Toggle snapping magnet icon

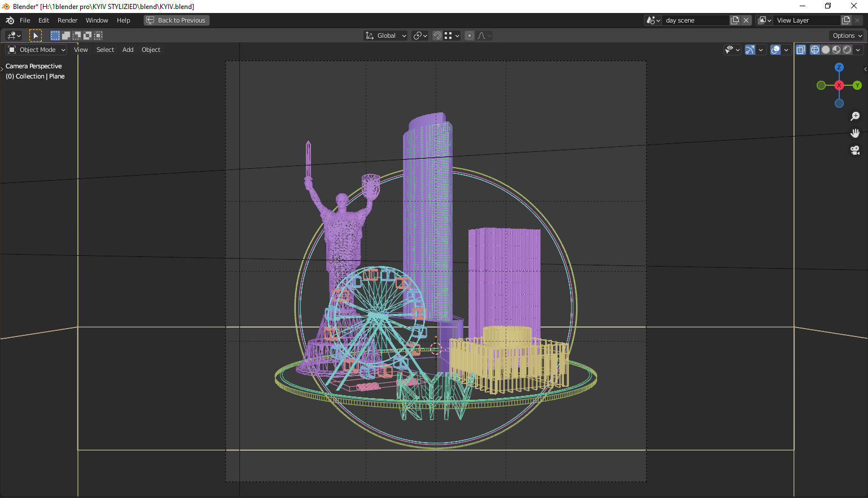click(x=437, y=36)
